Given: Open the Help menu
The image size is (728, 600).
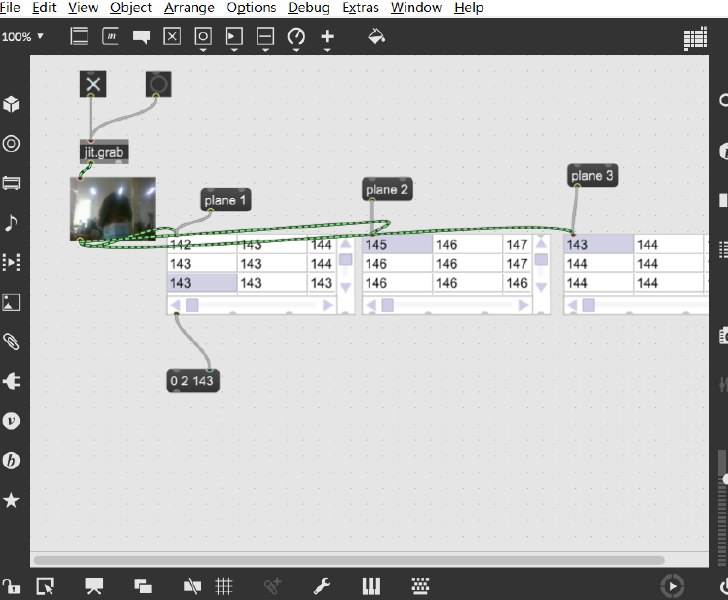Looking at the screenshot, I should tap(468, 7).
